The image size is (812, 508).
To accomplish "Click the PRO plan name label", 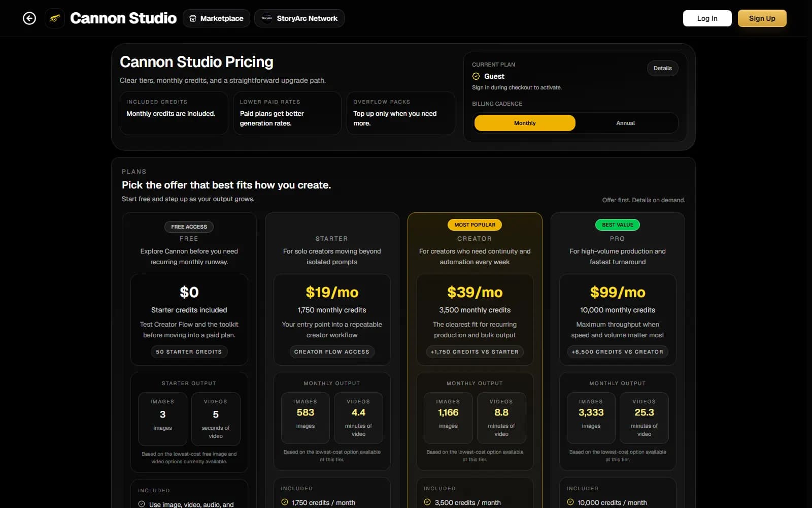I will tap(618, 239).
